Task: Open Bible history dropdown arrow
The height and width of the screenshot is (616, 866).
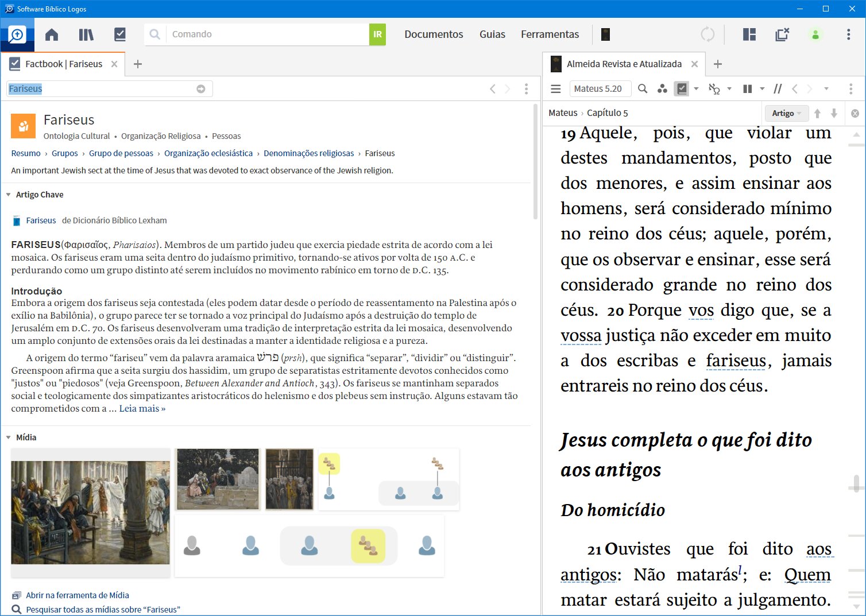Action: pos(826,89)
